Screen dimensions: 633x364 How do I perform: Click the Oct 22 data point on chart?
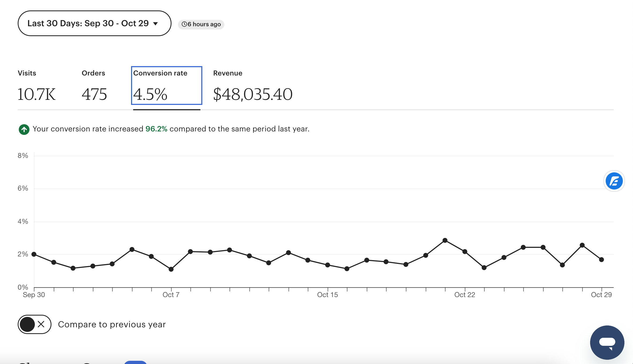465,252
